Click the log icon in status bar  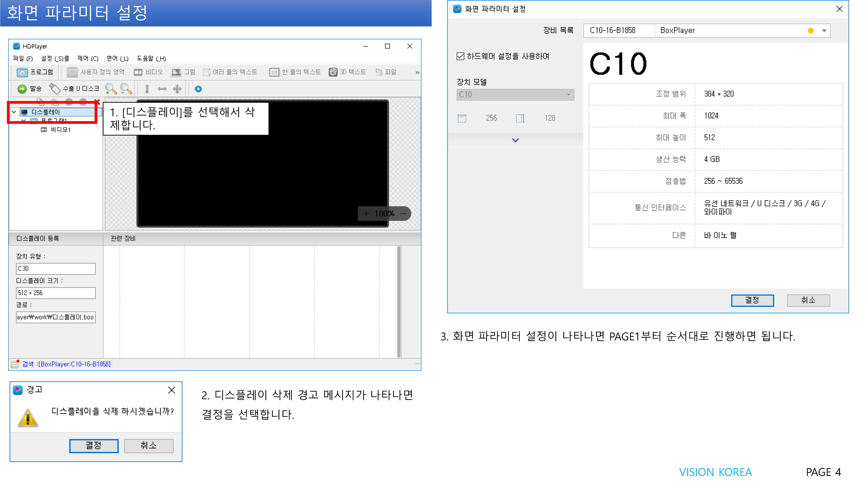tap(15, 364)
